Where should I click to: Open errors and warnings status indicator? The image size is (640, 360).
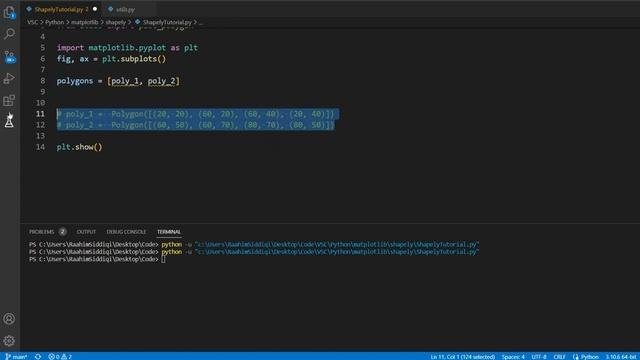(60, 357)
